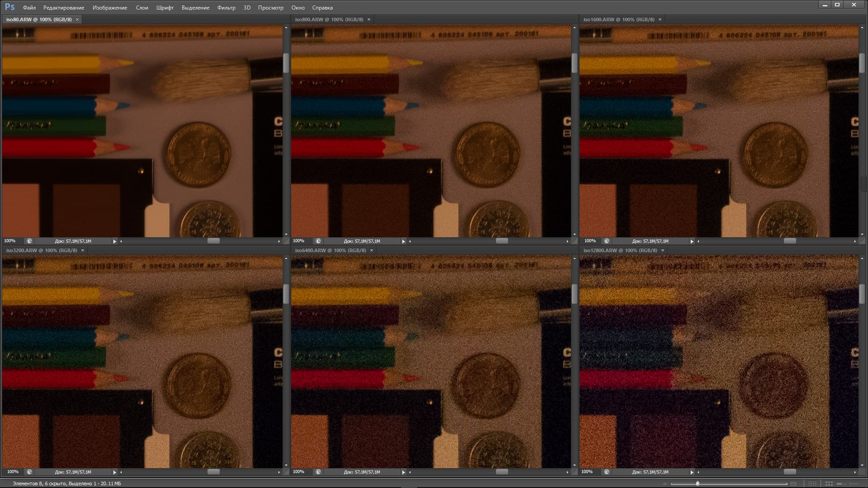The image size is (868, 488).
Task: Open the Изображение menu
Action: tap(110, 8)
